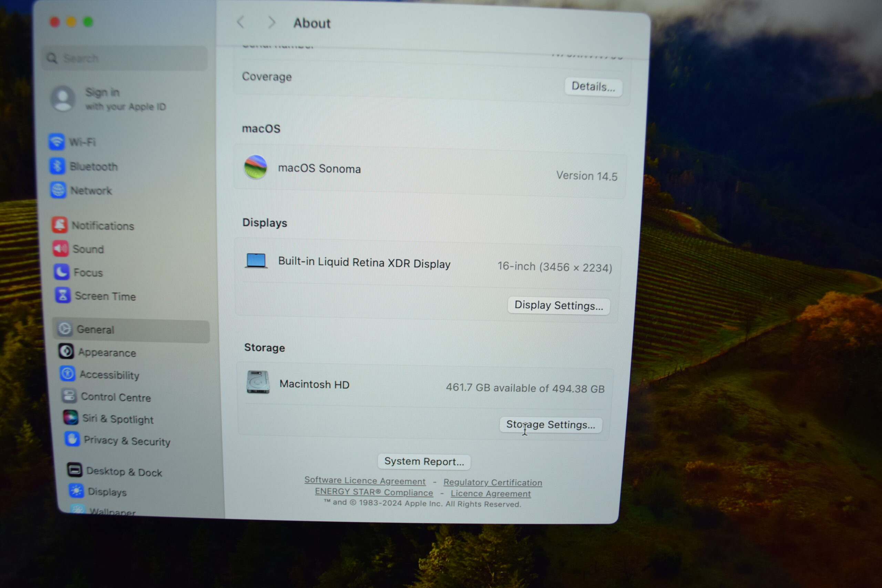Click the green full-screen window button

point(88,22)
